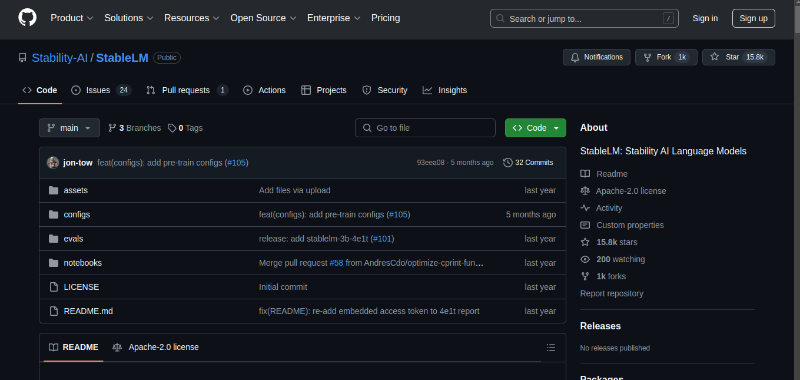The height and width of the screenshot is (380, 800).
Task: Open the 'Add files via upload' commit message
Action: coord(294,190)
